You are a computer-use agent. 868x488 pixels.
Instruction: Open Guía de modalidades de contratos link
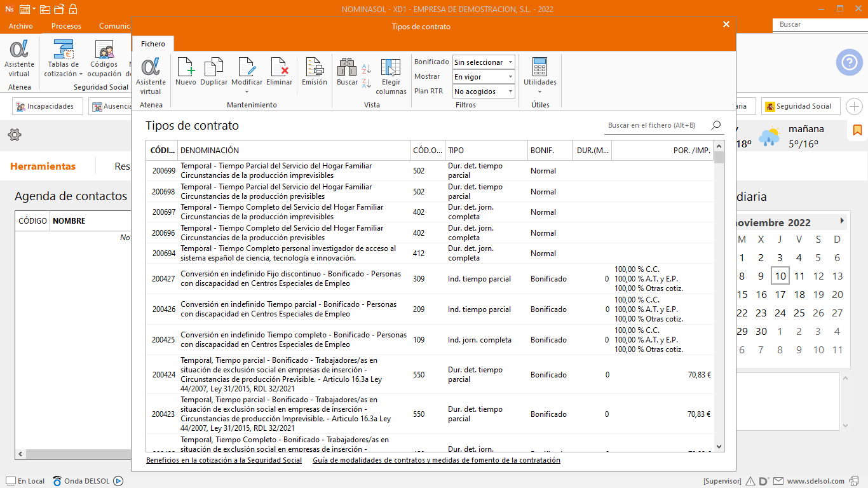point(436,460)
